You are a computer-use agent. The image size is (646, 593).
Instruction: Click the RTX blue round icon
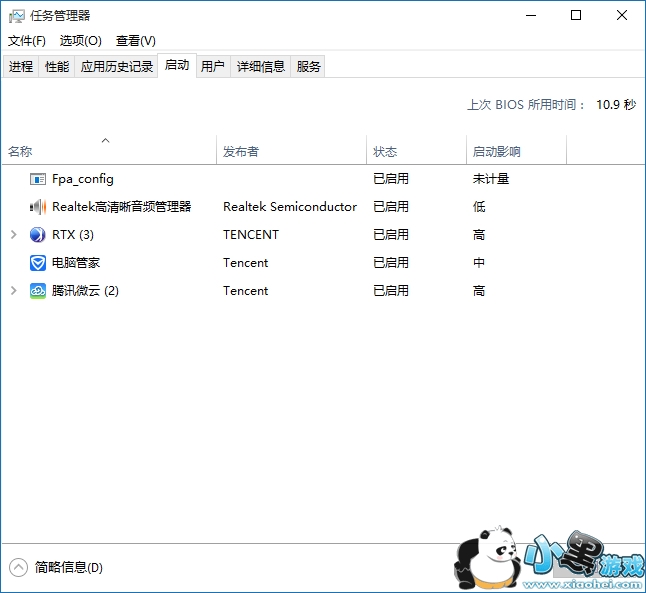tap(37, 234)
